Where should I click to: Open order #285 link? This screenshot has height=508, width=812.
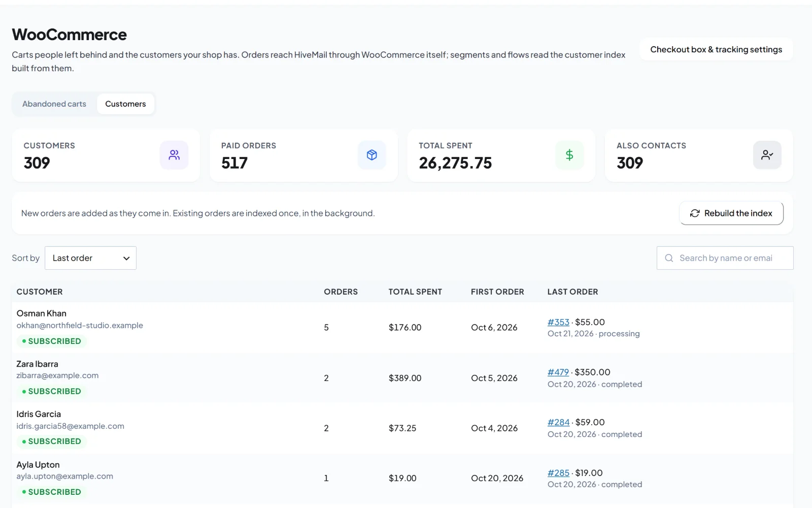558,473
